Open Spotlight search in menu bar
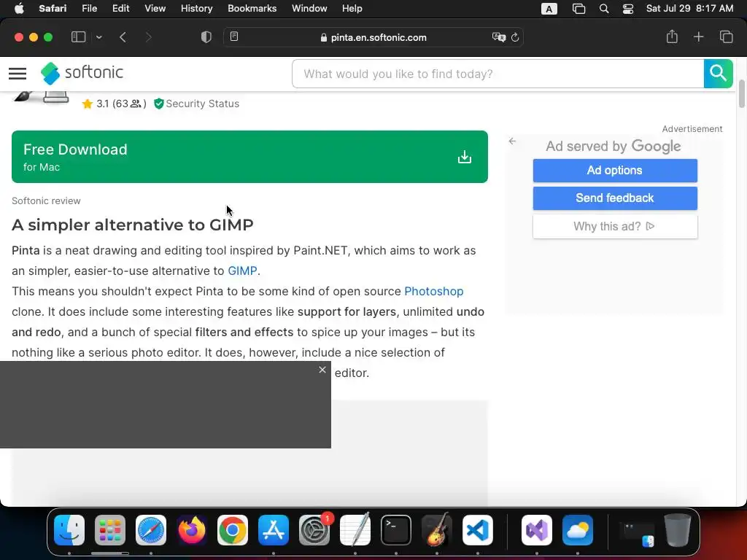747x560 pixels. click(x=603, y=9)
